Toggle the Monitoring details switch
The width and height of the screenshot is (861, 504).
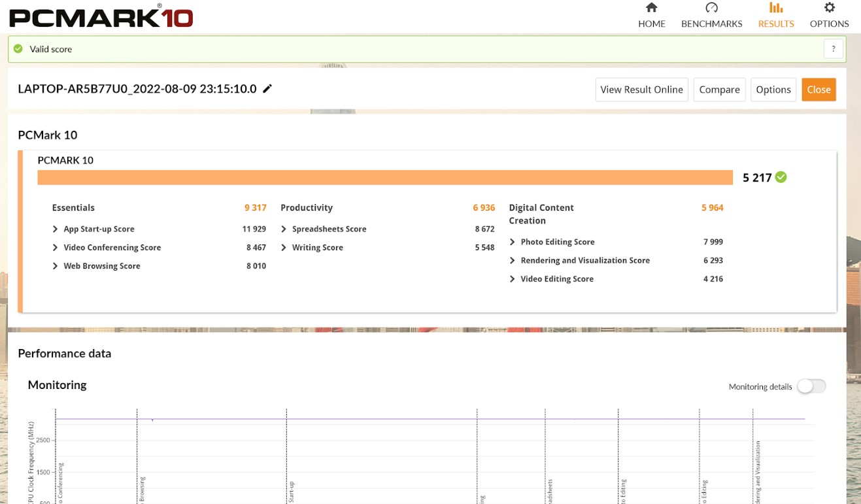click(x=811, y=386)
